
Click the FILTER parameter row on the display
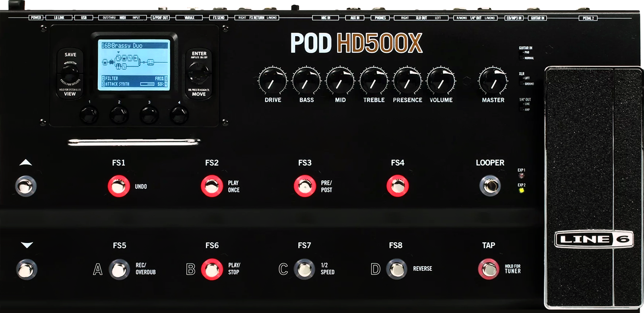[134, 78]
